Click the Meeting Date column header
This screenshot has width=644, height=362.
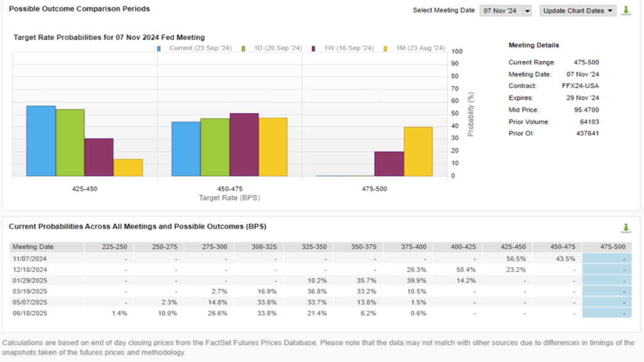pos(47,246)
